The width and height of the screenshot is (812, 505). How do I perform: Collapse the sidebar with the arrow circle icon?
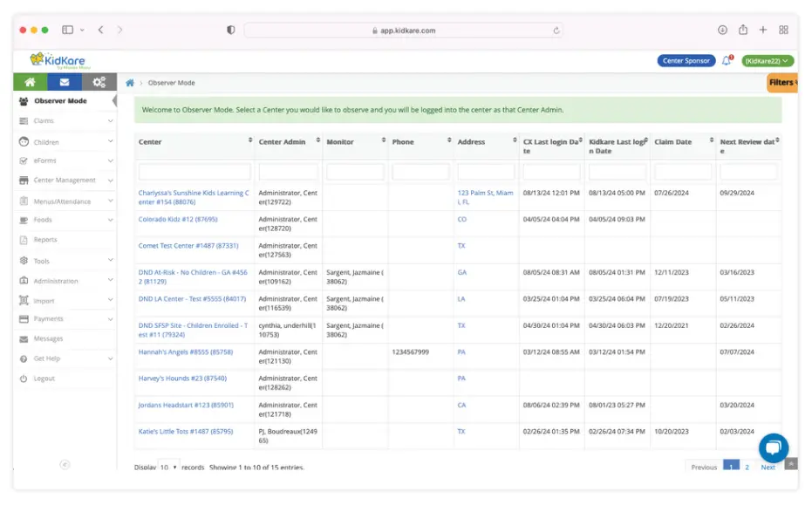pyautogui.click(x=65, y=464)
